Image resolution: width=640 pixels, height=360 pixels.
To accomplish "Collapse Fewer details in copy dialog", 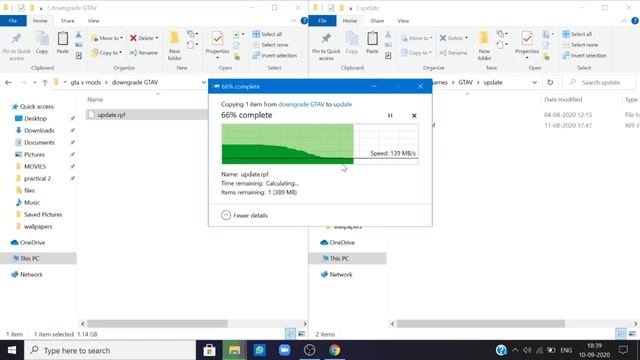I will (x=244, y=215).
